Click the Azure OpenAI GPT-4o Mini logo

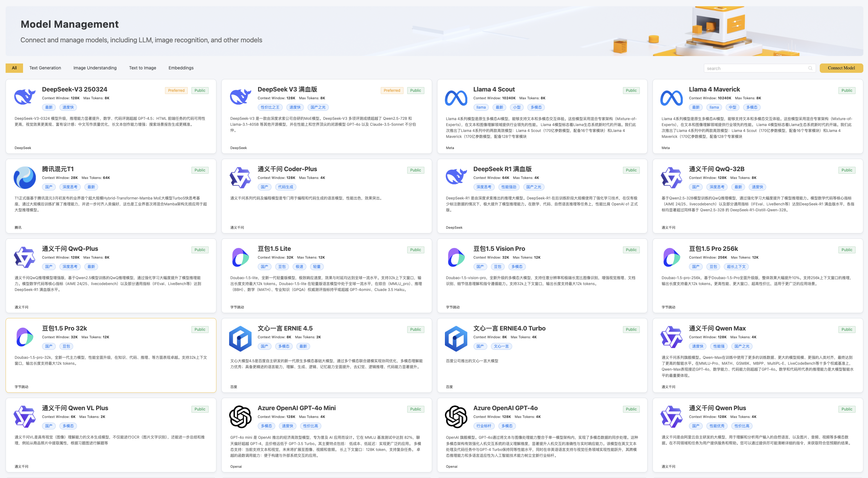[x=240, y=417]
